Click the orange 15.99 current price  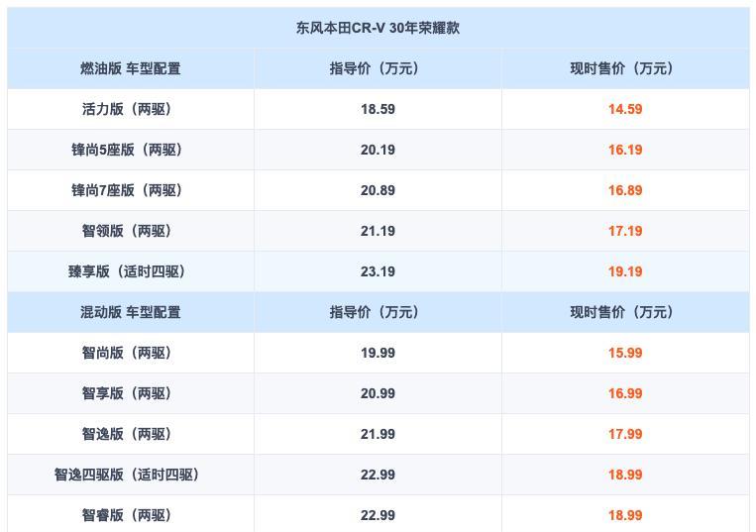(x=625, y=353)
